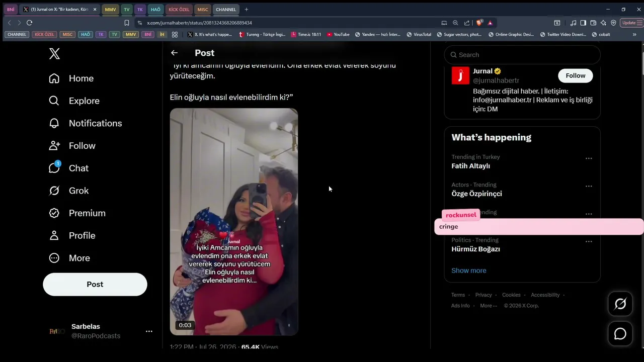The width and height of the screenshot is (644, 362).
Task: Open the Accessibility footer link
Action: pyautogui.click(x=545, y=295)
